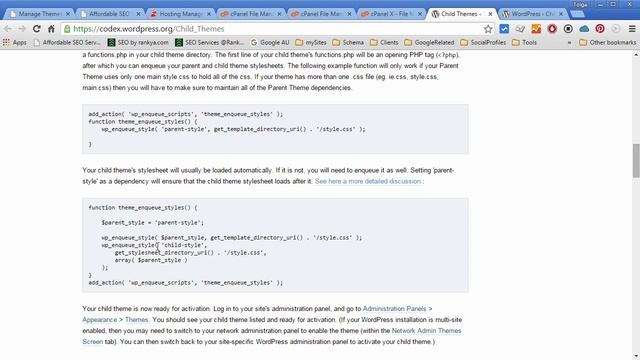The image size is (640, 360).
Task: Switch to the cPanel X File Manager tab
Action: tap(391, 14)
